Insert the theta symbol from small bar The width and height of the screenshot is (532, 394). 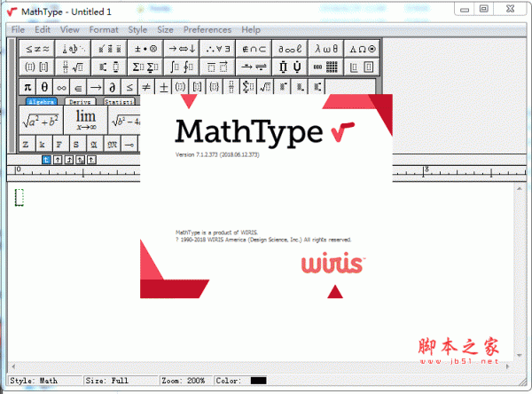(x=44, y=87)
